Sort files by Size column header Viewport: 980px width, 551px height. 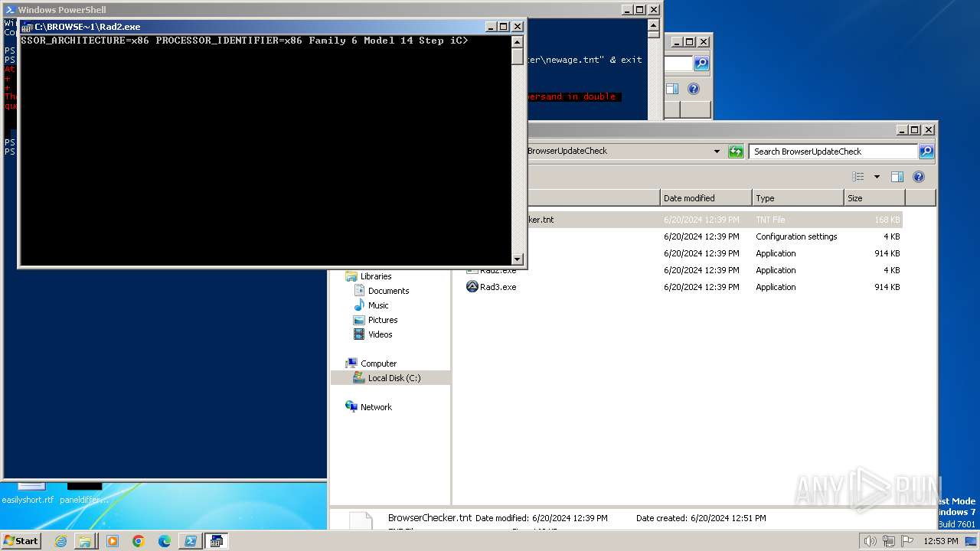[874, 198]
